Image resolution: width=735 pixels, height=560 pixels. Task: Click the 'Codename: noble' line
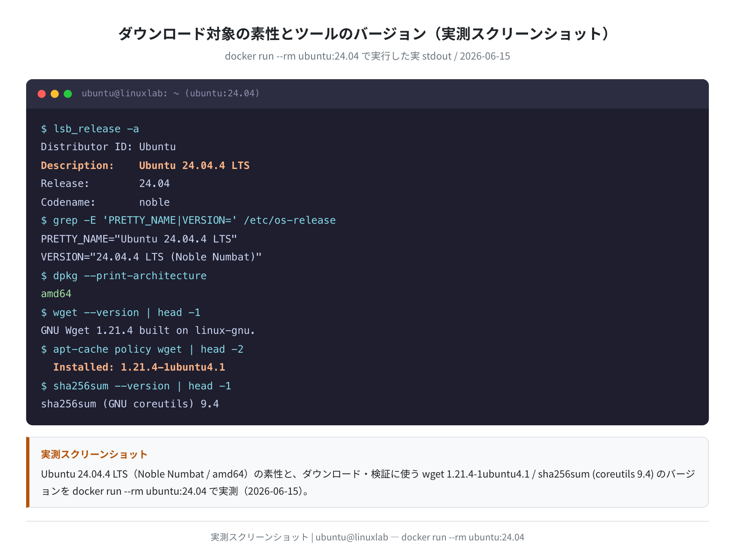point(105,202)
